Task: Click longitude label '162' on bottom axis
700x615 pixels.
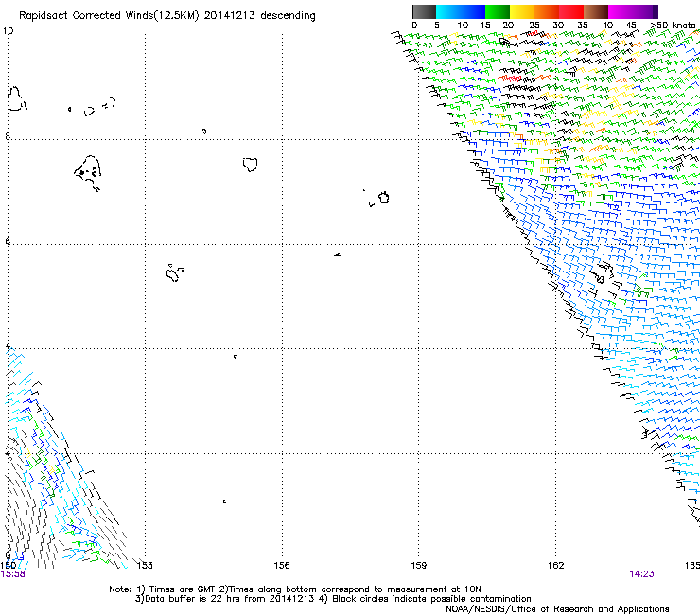Action: coord(556,565)
